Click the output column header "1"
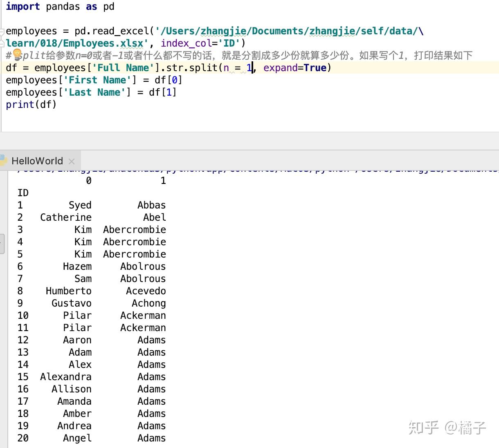The width and height of the screenshot is (499, 448). pos(163,181)
